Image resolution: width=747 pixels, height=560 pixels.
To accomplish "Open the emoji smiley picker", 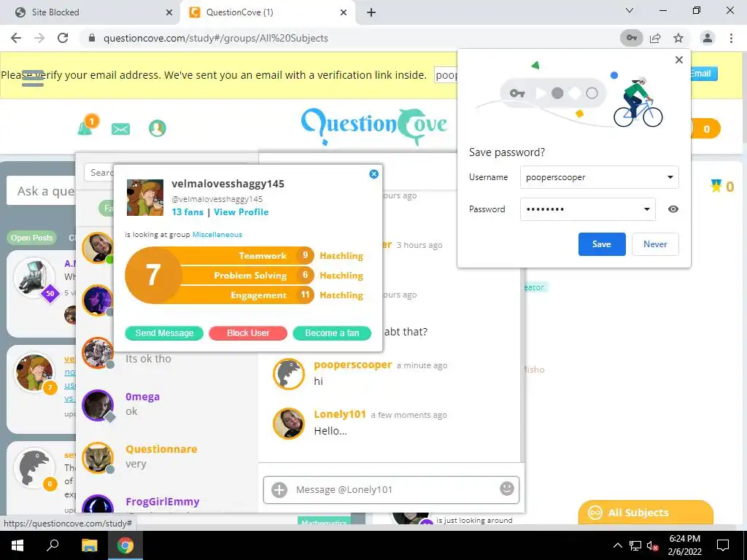I will click(x=507, y=488).
